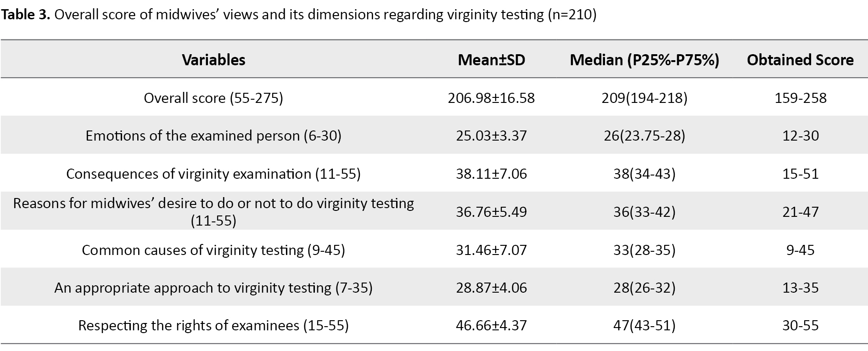
Task: Click the Mean±SD column header
Action: (491, 60)
